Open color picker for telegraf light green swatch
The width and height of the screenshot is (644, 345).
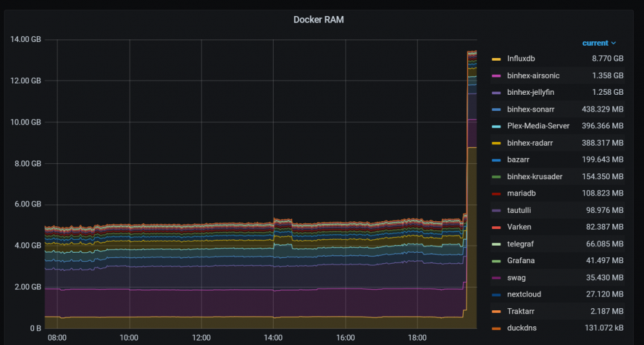point(496,244)
